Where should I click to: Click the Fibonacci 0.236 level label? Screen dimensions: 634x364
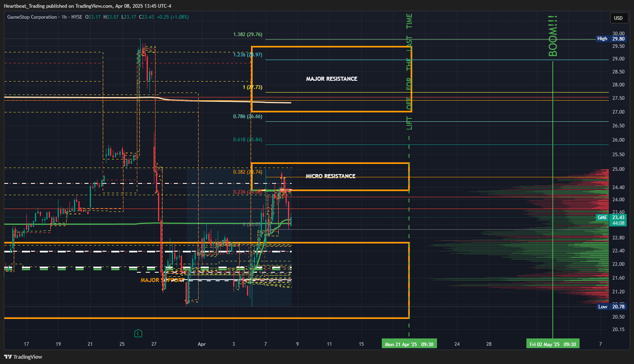click(x=248, y=192)
